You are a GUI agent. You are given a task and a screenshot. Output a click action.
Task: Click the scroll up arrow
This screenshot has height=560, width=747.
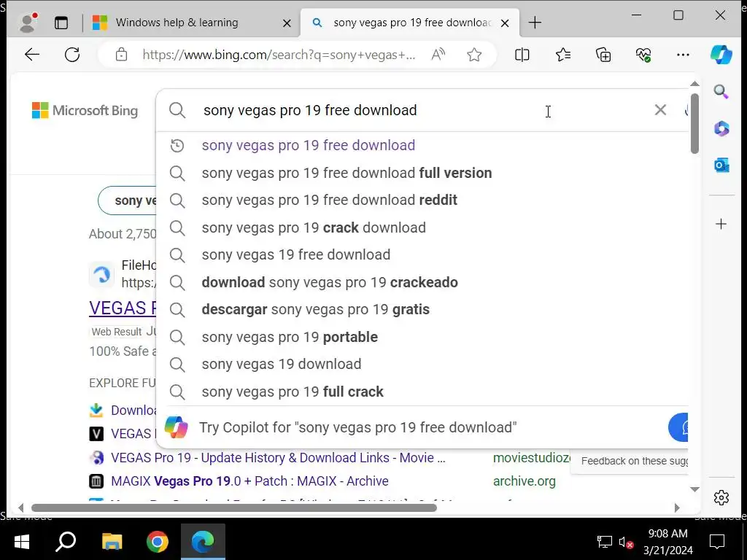click(694, 84)
